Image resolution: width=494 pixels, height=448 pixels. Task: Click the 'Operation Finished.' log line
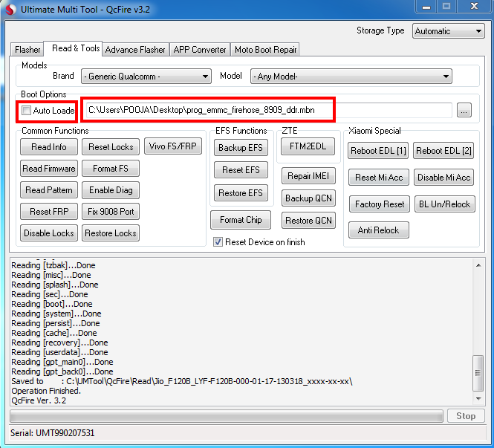click(46, 391)
